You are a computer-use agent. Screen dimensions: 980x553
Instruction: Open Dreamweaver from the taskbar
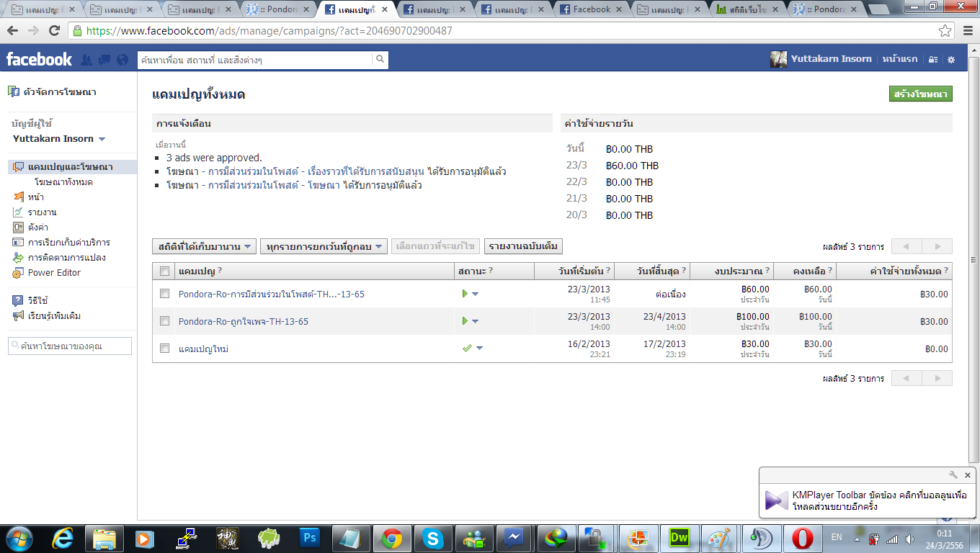click(x=680, y=538)
